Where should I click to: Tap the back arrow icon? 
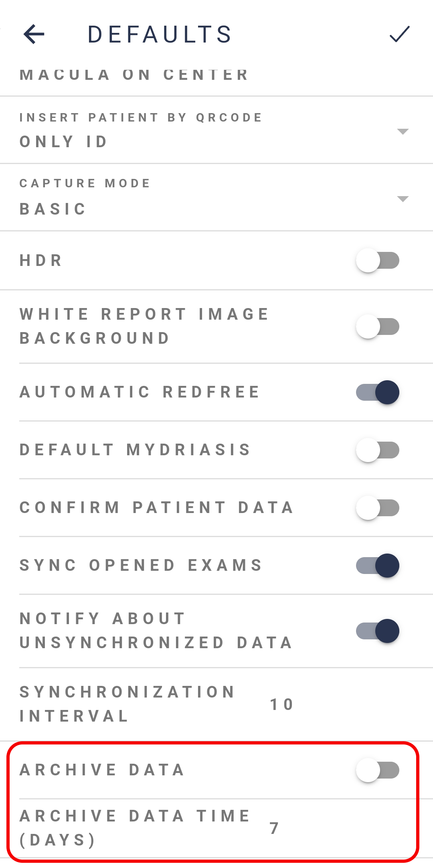[x=34, y=34]
